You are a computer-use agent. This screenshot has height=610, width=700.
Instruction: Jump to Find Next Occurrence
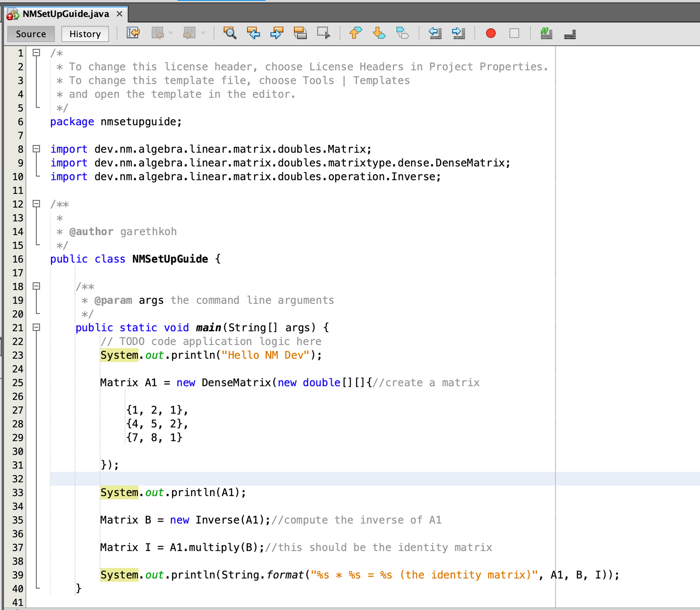pyautogui.click(x=277, y=33)
